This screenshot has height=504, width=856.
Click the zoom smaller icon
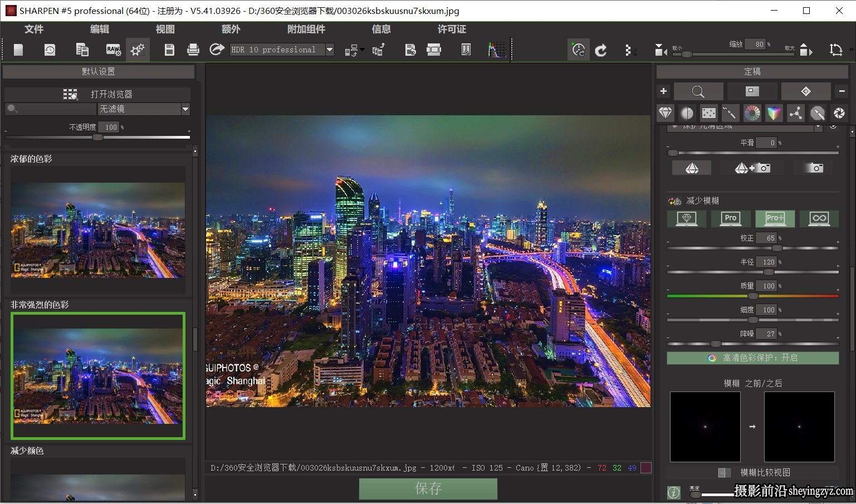point(661,51)
